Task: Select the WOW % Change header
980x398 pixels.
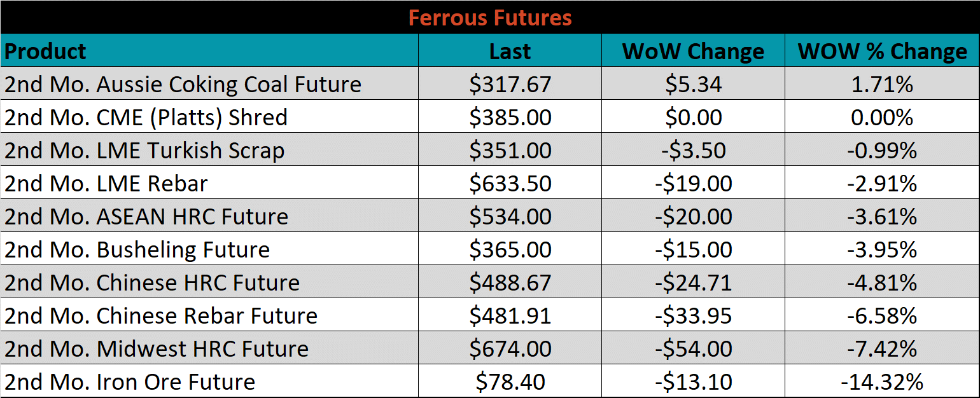Action: [x=882, y=51]
